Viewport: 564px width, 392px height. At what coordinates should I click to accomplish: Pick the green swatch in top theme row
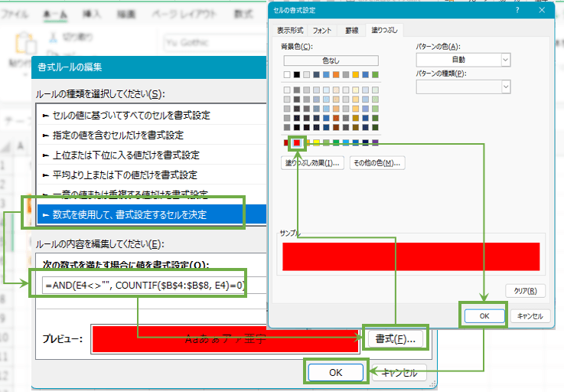pos(375,74)
